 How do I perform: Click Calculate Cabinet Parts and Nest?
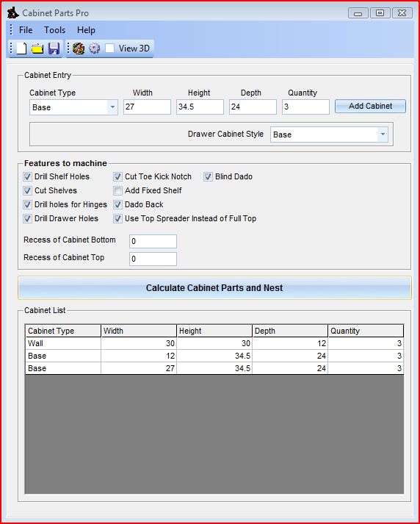pyautogui.click(x=214, y=288)
